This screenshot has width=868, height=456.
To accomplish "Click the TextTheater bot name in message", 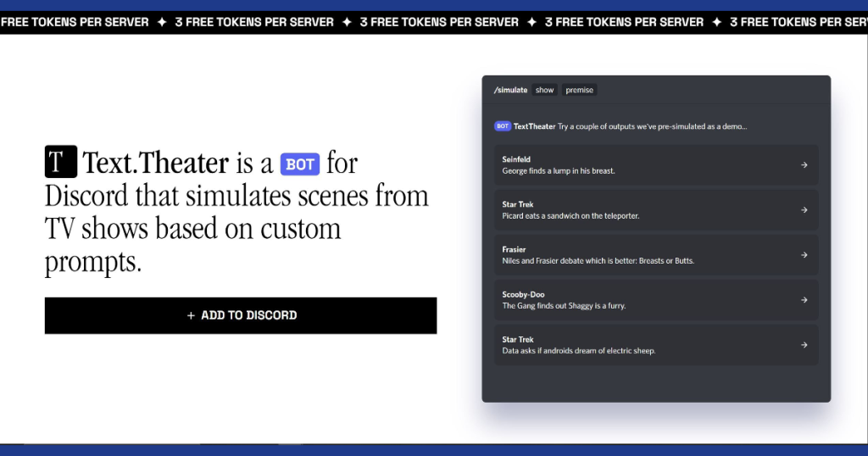I will point(534,126).
